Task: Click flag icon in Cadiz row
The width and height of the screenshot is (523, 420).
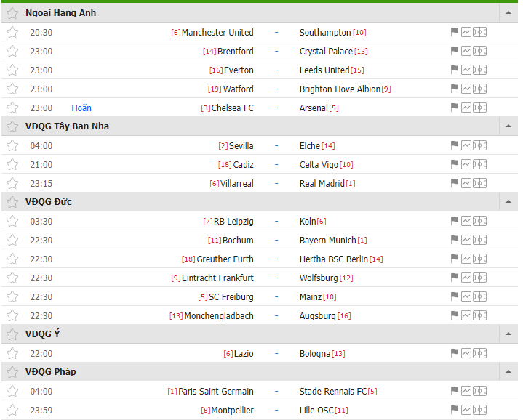Action: coord(454,164)
